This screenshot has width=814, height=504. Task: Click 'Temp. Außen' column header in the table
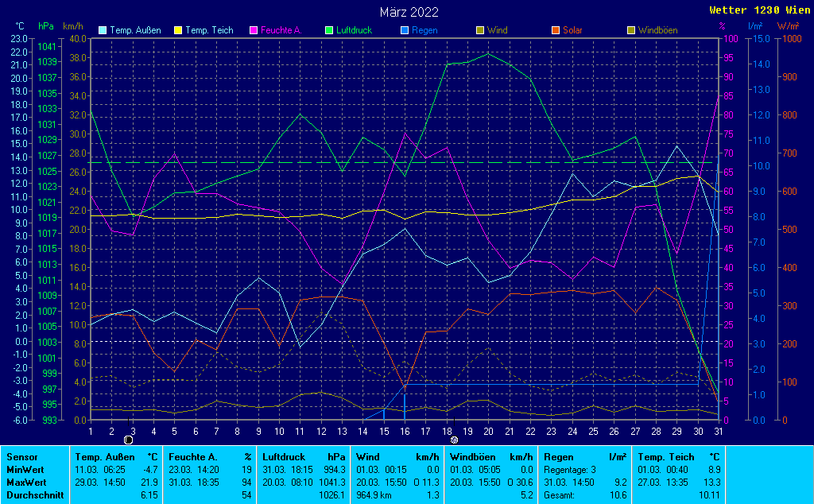(x=105, y=457)
